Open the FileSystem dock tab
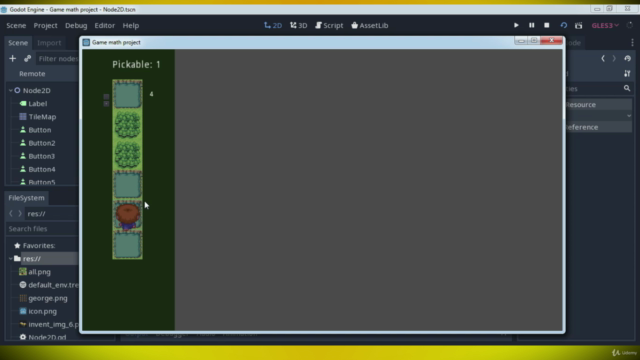Image resolution: width=640 pixels, height=360 pixels. [26, 198]
